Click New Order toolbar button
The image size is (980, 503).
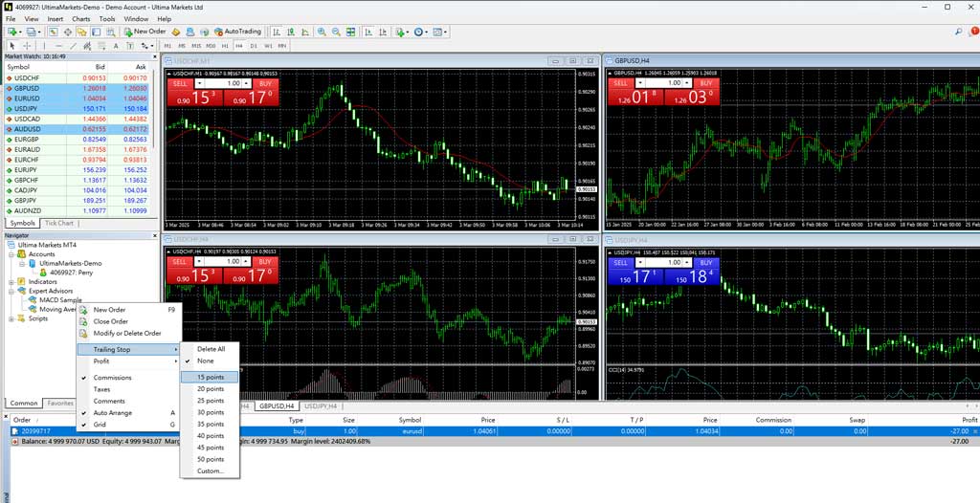[145, 32]
